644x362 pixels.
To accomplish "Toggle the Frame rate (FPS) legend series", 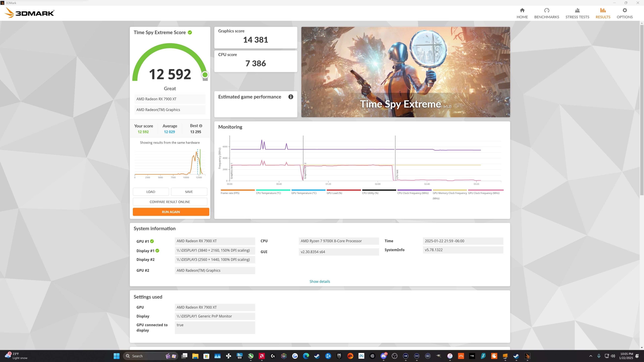I will (x=230, y=193).
